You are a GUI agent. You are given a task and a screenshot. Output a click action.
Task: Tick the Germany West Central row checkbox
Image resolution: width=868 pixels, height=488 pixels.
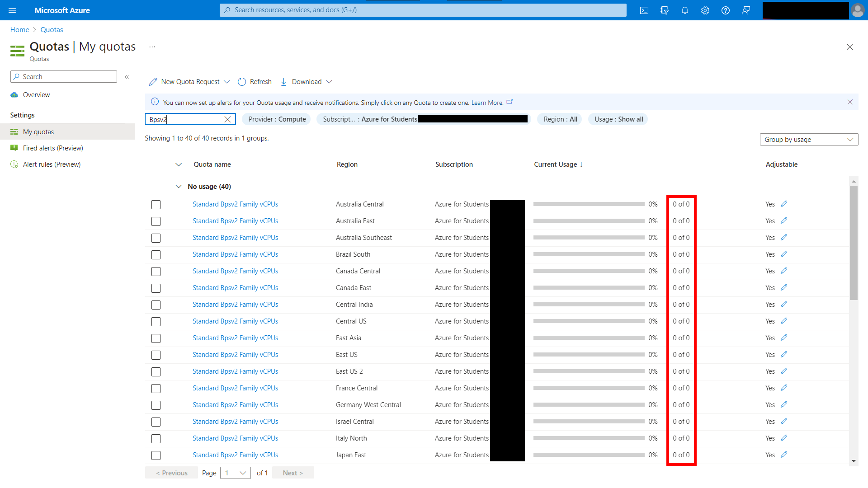[x=156, y=405]
